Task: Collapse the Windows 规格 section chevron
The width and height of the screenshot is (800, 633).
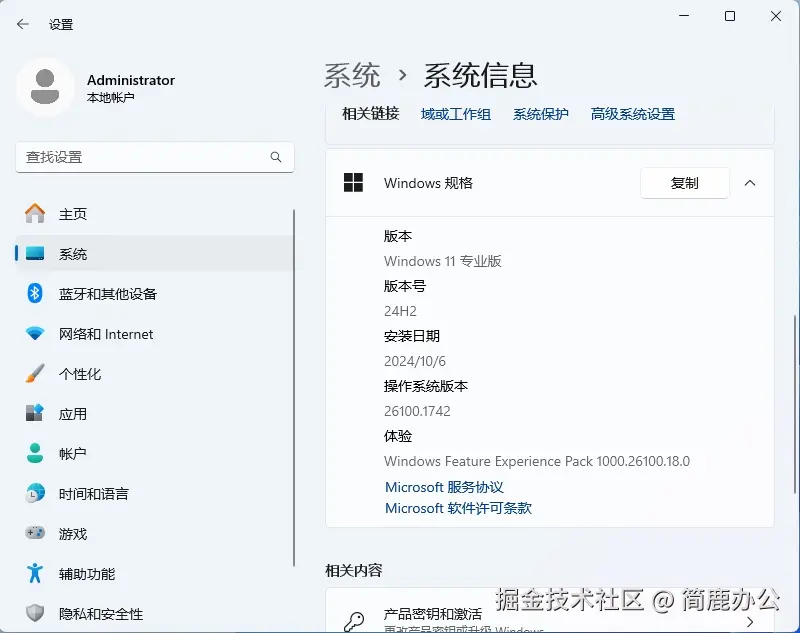Action: [749, 183]
